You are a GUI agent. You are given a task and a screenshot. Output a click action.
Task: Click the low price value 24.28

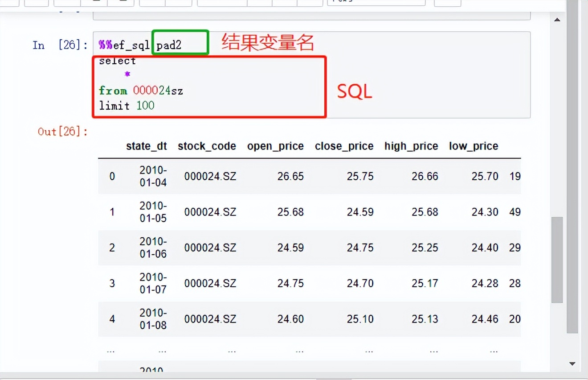485,283
